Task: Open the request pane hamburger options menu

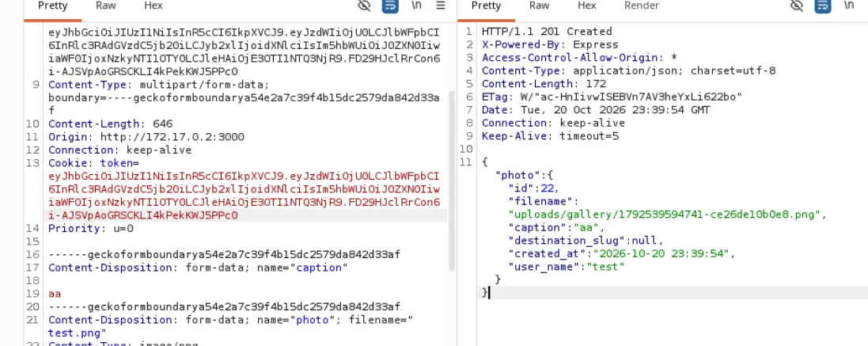Action: tap(441, 6)
